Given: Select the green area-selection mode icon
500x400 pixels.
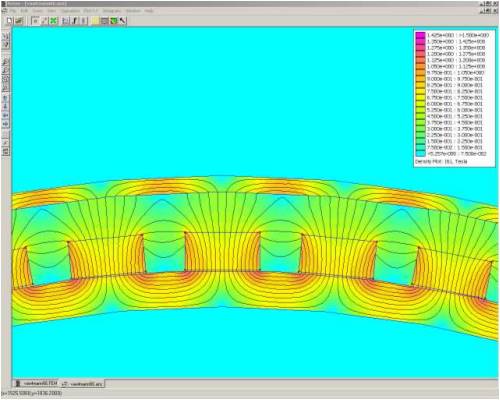Looking at the screenshot, I should pos(53,21).
